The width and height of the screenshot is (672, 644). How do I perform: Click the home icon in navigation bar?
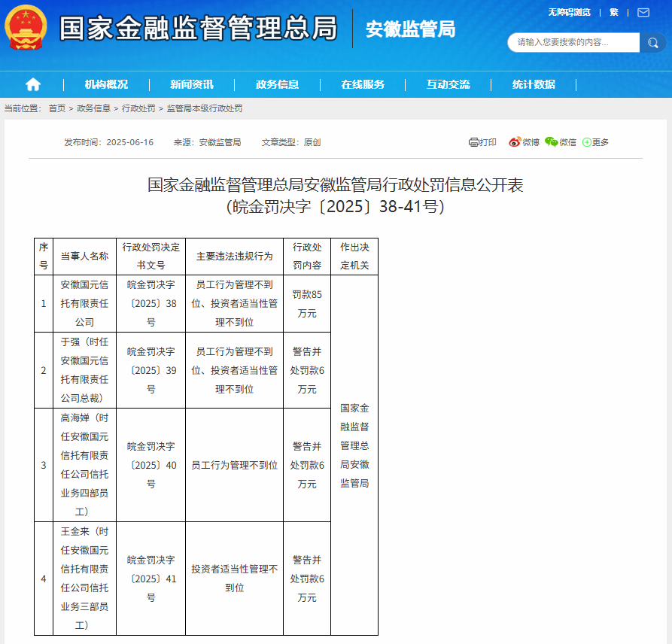[33, 84]
